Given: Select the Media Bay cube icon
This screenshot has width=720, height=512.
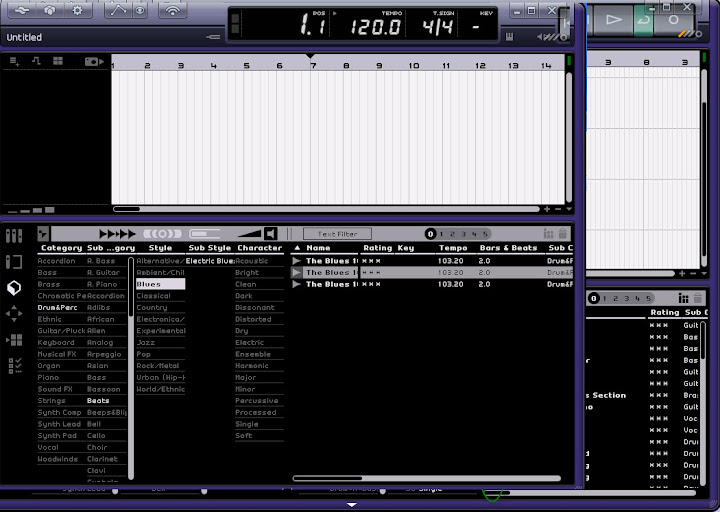Looking at the screenshot, I should coord(14,288).
